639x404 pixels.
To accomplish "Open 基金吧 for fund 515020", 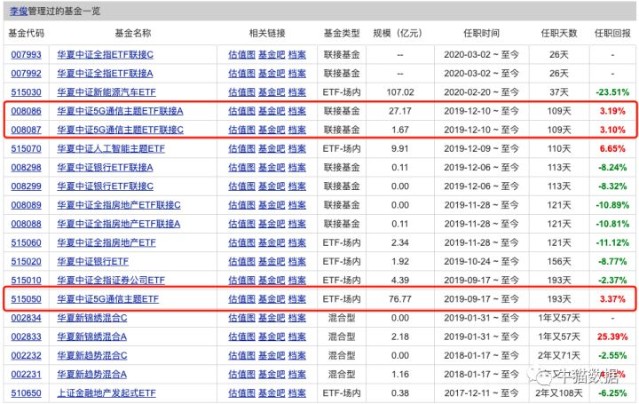I will pos(271,261).
